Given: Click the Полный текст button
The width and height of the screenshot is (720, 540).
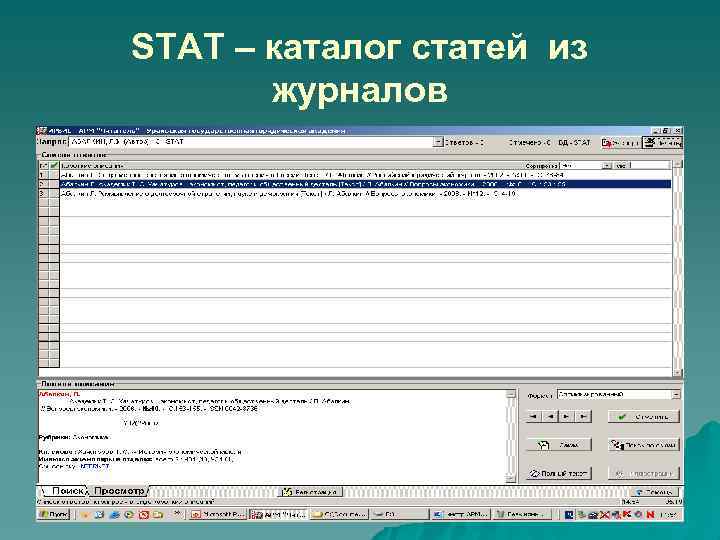Looking at the screenshot, I should pyautogui.click(x=558, y=473).
